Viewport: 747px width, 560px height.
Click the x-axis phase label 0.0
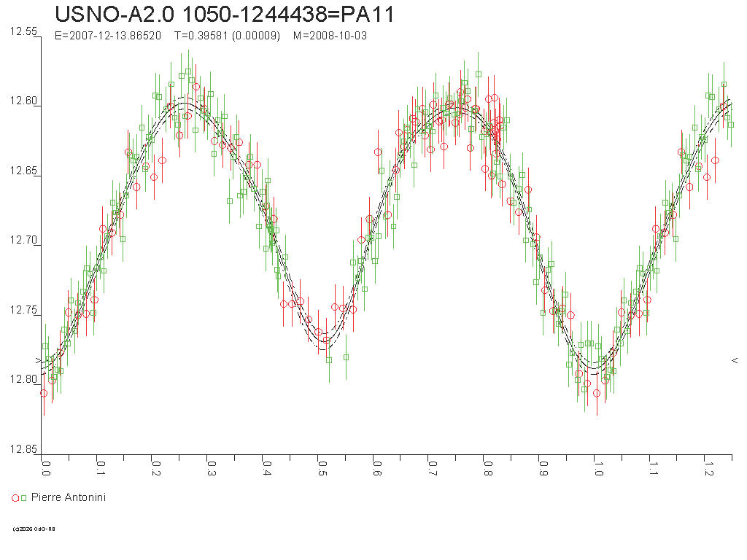[x=46, y=469]
